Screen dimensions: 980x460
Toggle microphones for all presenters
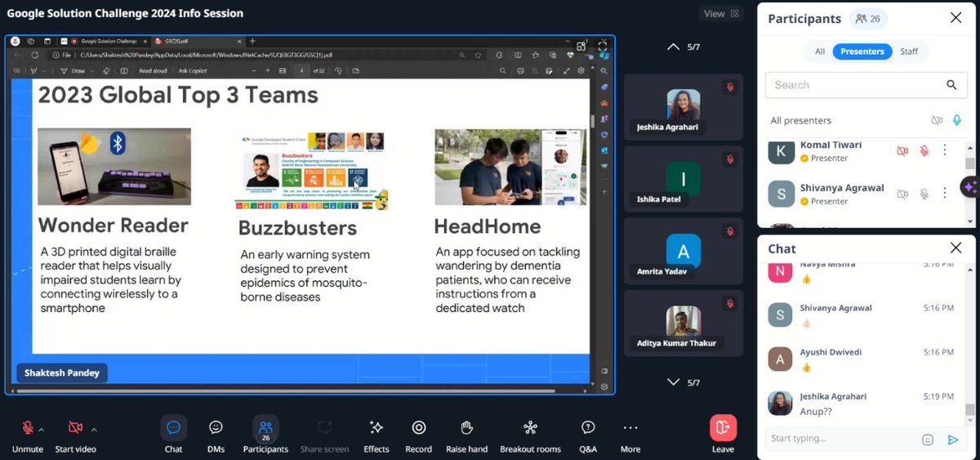(956, 120)
